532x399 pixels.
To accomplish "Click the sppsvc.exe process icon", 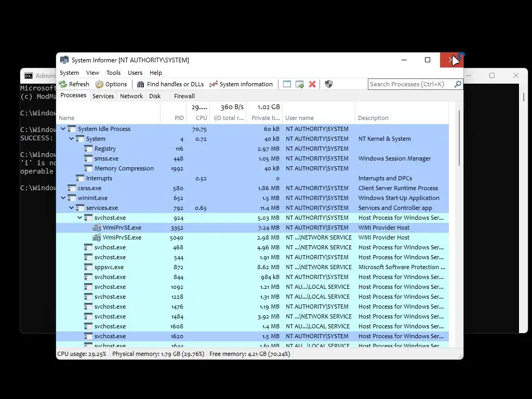I will pyautogui.click(x=88, y=267).
